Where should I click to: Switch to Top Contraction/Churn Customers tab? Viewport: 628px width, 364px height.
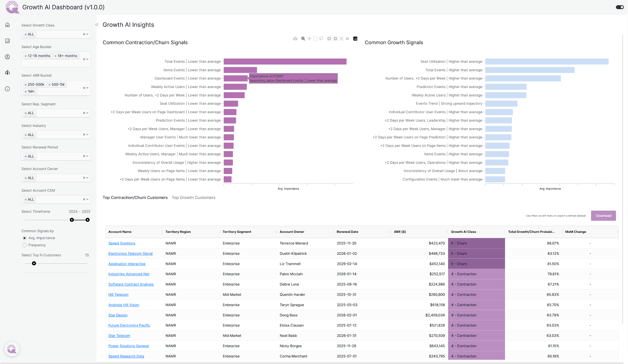point(135,198)
